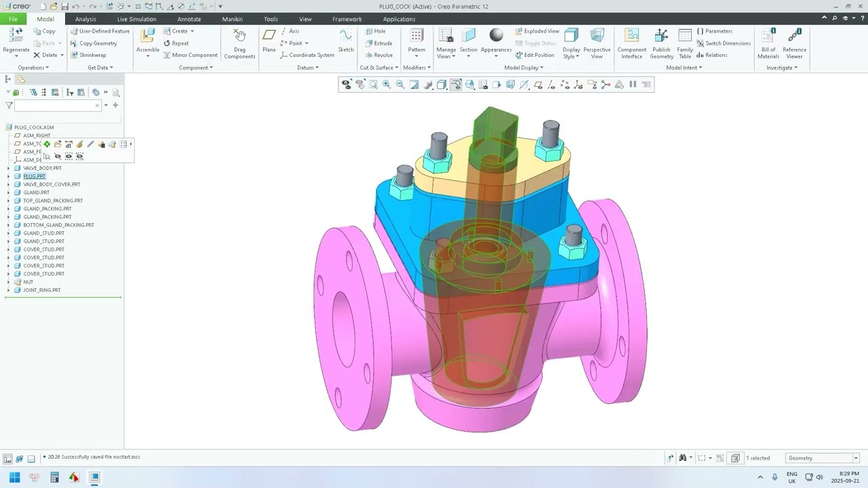
Task: Click the Pattern tool icon
Action: (416, 35)
